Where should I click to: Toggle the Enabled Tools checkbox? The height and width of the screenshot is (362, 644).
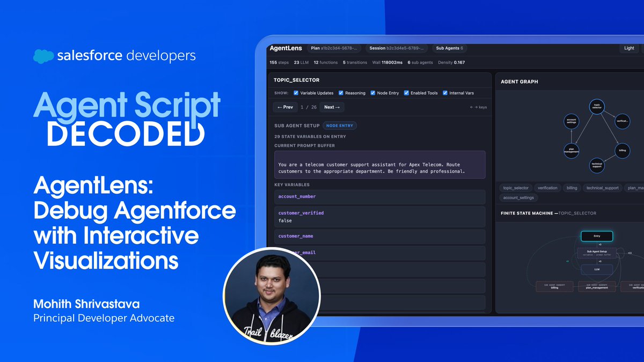(x=406, y=93)
